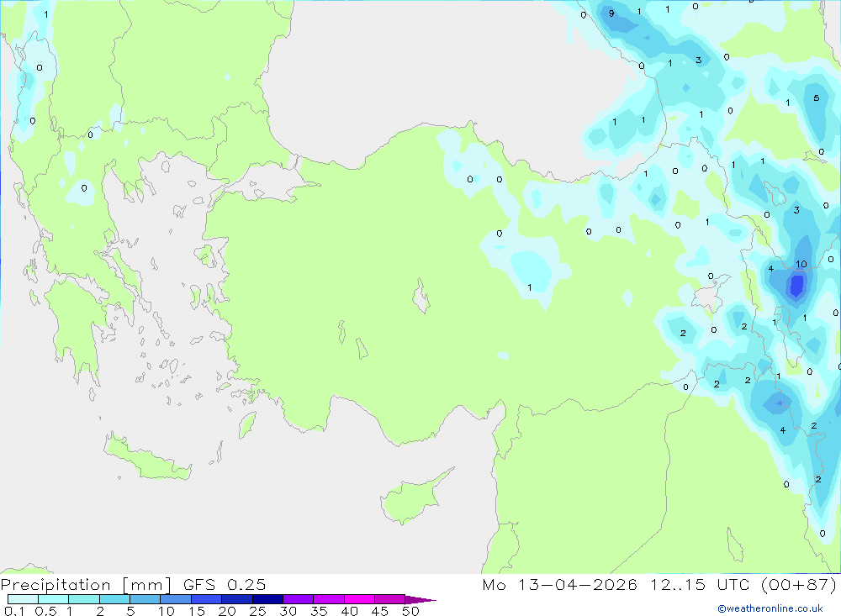This screenshot has width=841, height=616.
Task: Pick the 10–15 mm legend color box
Action: coord(176,599)
